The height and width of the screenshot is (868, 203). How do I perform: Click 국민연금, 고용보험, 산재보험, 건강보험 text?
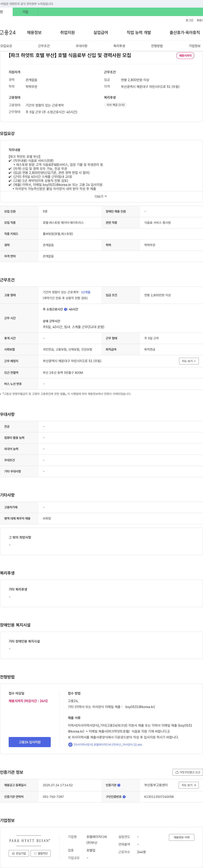point(67,349)
